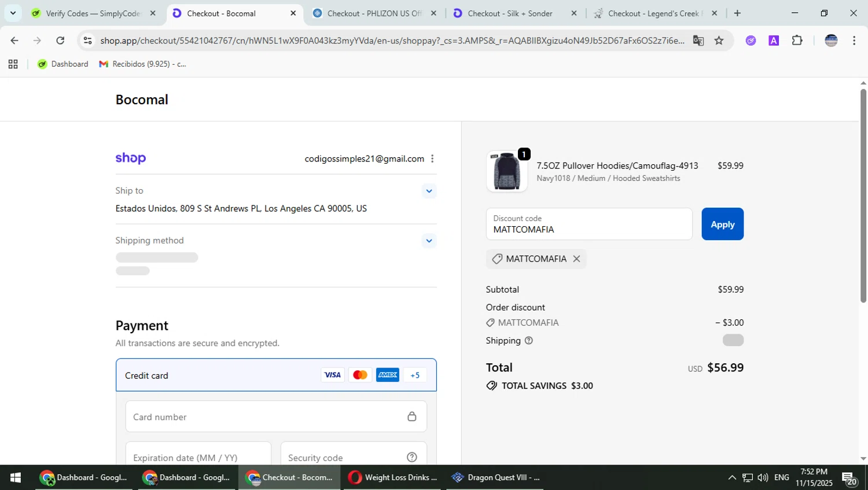
Task: Bookmark this page with star icon
Action: coord(719,40)
